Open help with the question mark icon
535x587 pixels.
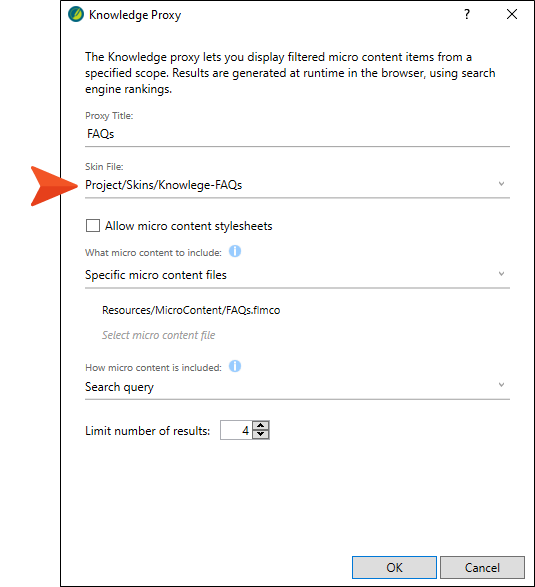pos(467,14)
